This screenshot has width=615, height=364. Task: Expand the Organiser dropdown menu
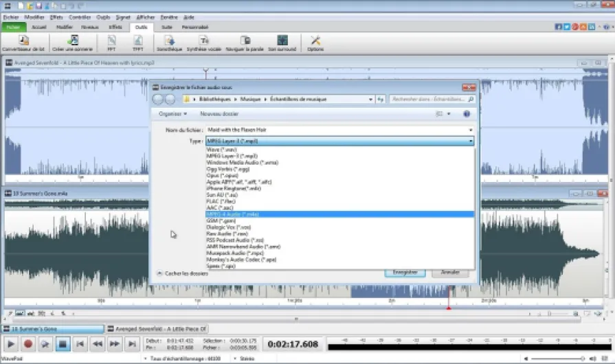tap(172, 114)
